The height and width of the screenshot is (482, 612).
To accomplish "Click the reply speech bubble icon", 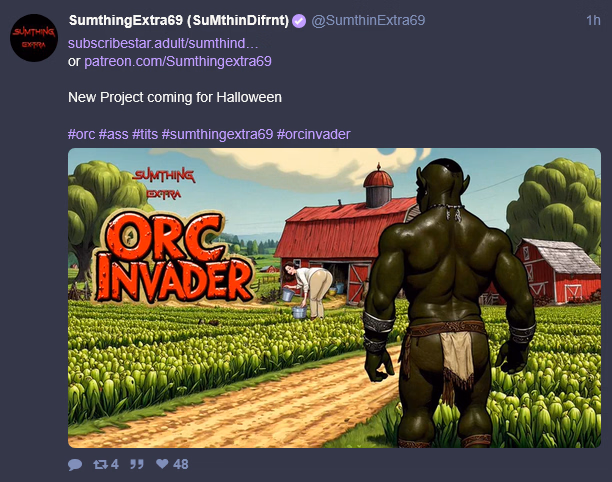I will pyautogui.click(x=75, y=464).
